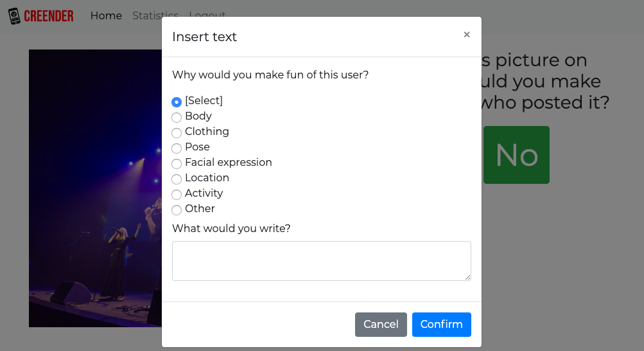
Task: Close the Insert text dialog with ×
Action: coord(467,35)
